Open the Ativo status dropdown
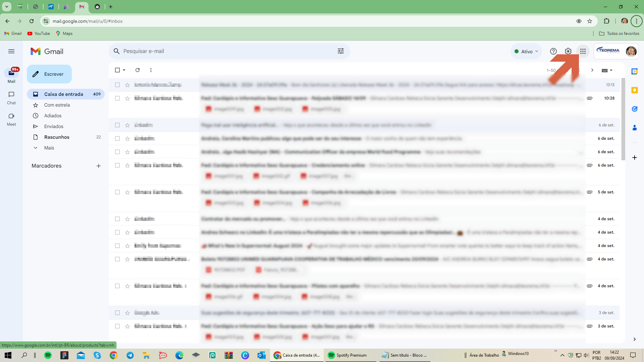Viewport: 644px width, 362px height. [526, 51]
